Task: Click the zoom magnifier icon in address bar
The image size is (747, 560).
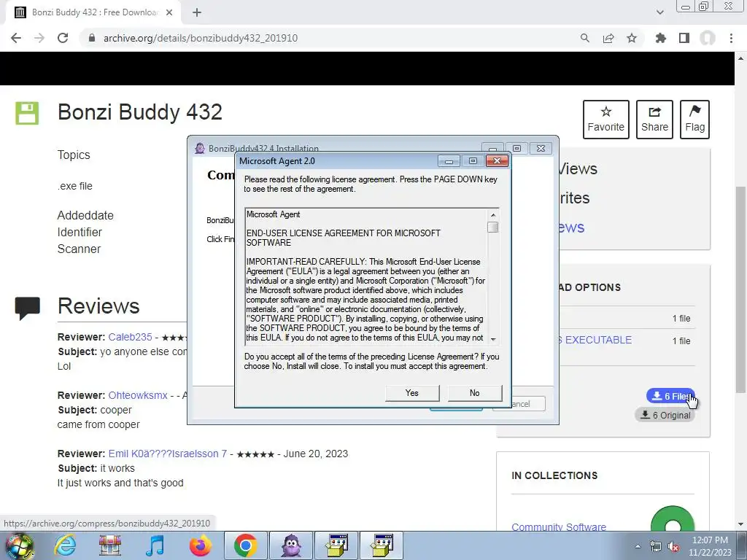Action: (x=585, y=38)
